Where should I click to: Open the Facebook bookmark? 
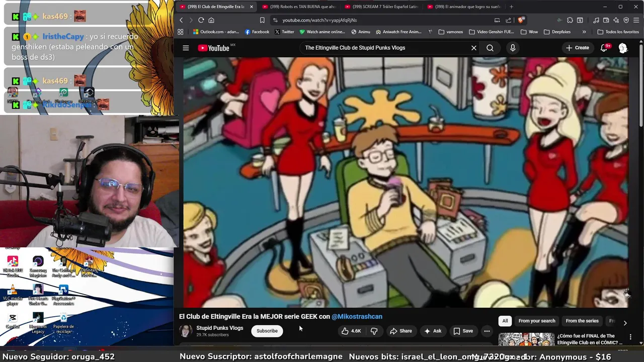[257, 32]
